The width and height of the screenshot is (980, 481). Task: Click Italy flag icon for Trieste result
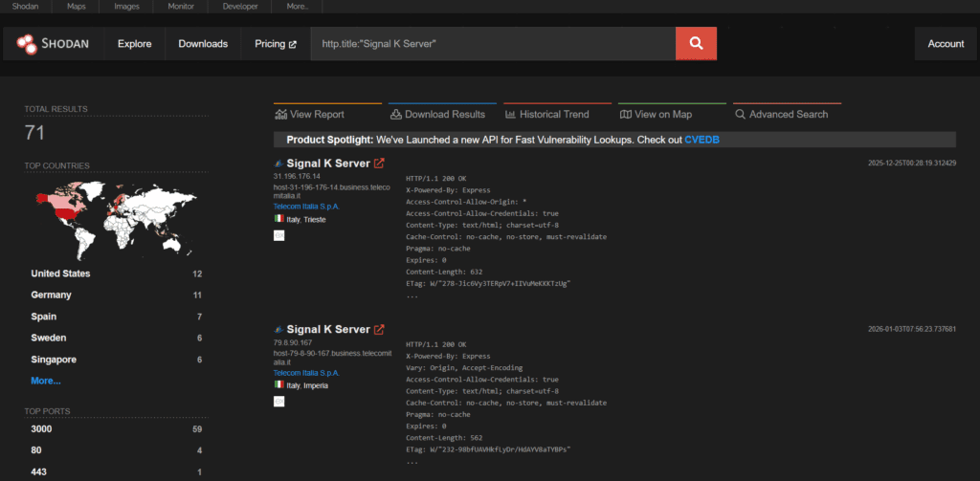click(x=278, y=219)
